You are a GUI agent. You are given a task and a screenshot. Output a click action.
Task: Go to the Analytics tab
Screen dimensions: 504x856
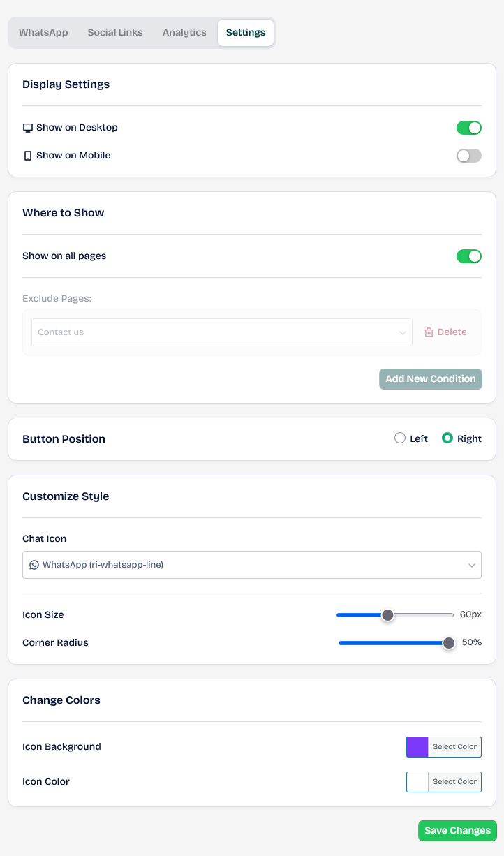(184, 33)
